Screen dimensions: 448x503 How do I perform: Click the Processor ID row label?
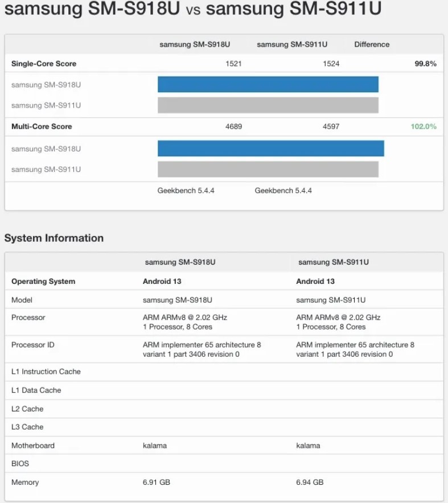pyautogui.click(x=33, y=345)
